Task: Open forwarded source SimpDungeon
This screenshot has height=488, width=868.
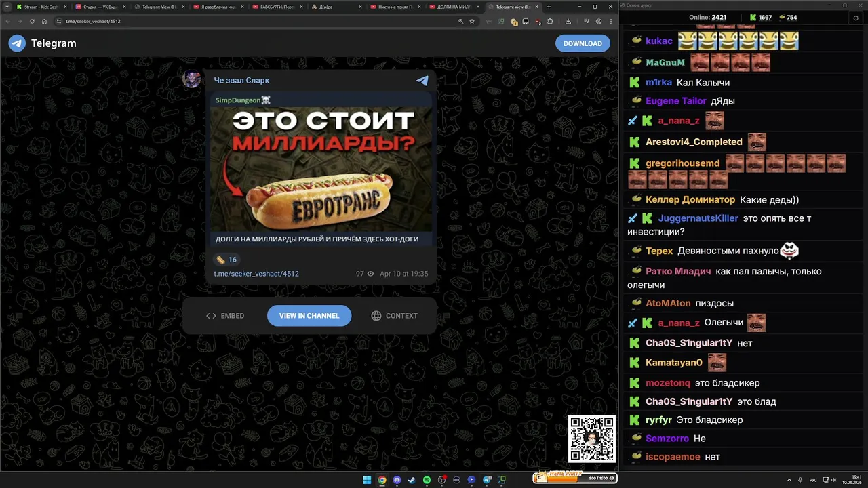Action: [243, 100]
